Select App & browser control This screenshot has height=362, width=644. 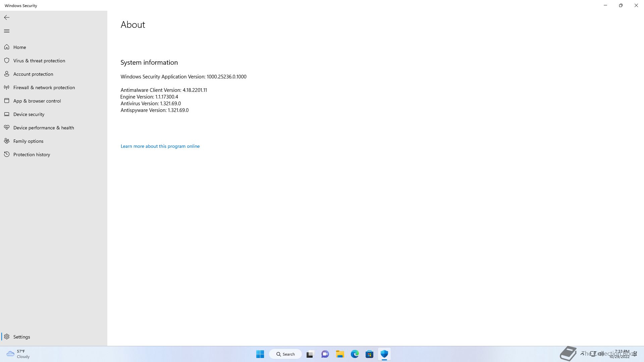54,101
